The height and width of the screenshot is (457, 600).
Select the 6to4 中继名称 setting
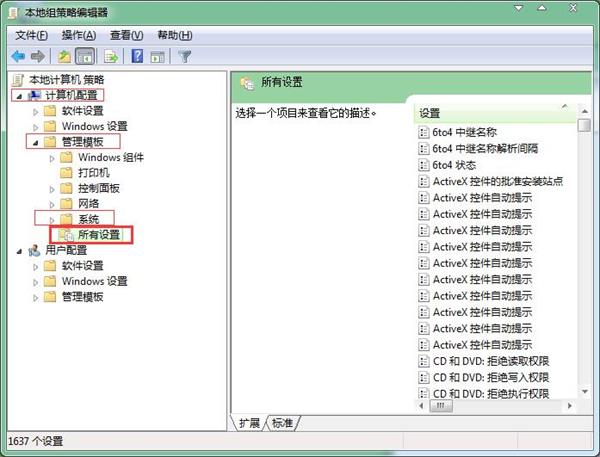point(465,132)
